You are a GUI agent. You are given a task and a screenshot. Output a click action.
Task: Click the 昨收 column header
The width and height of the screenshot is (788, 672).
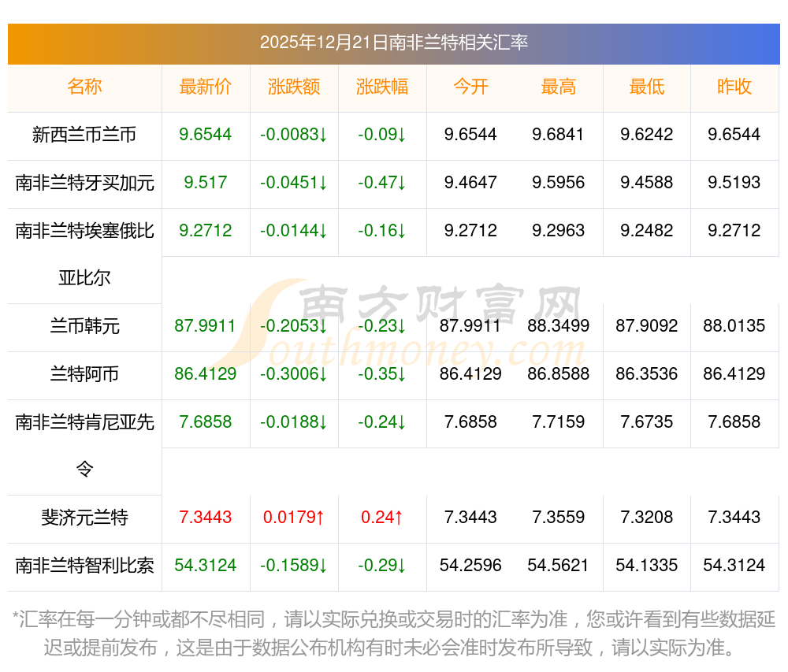(x=734, y=87)
